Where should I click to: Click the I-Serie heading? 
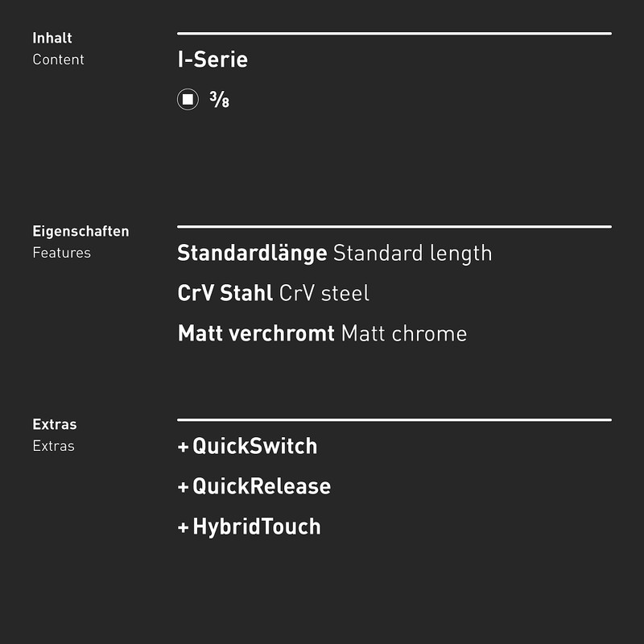click(x=213, y=60)
